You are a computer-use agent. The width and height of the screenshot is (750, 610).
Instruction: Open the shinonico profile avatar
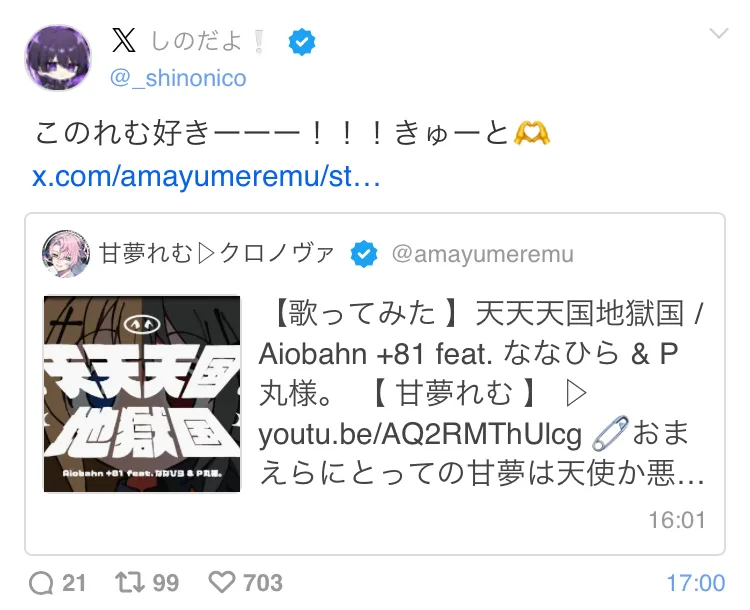(58, 58)
